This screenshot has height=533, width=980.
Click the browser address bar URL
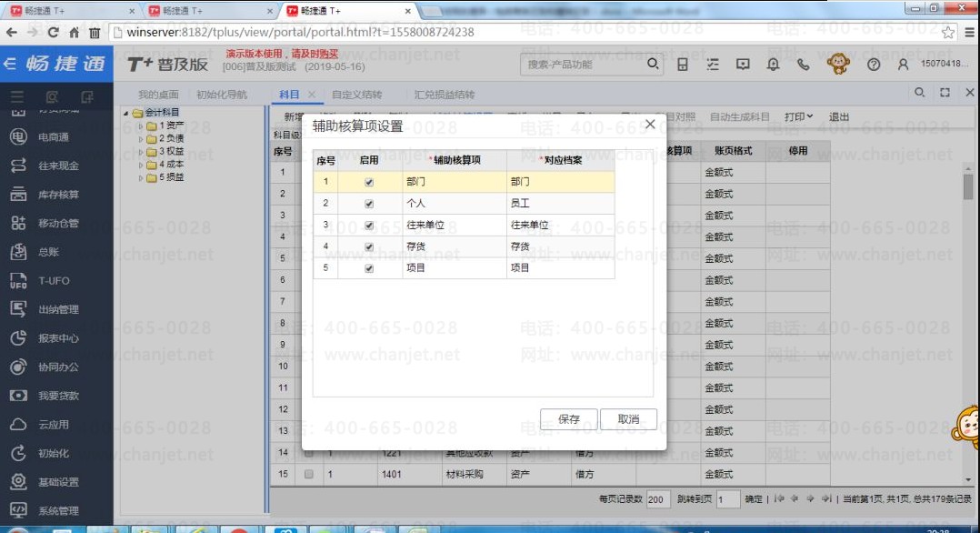300,32
